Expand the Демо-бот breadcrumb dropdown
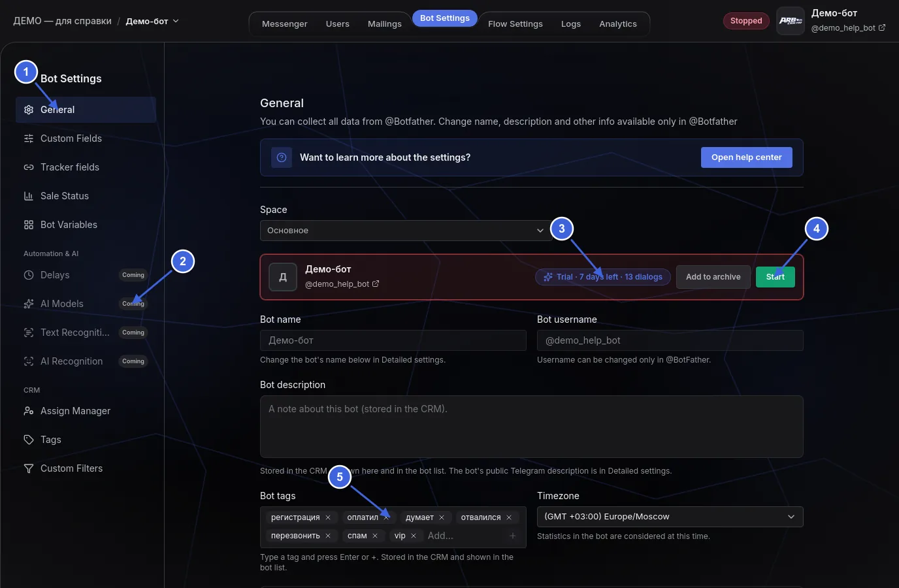This screenshot has height=588, width=899. tap(152, 21)
